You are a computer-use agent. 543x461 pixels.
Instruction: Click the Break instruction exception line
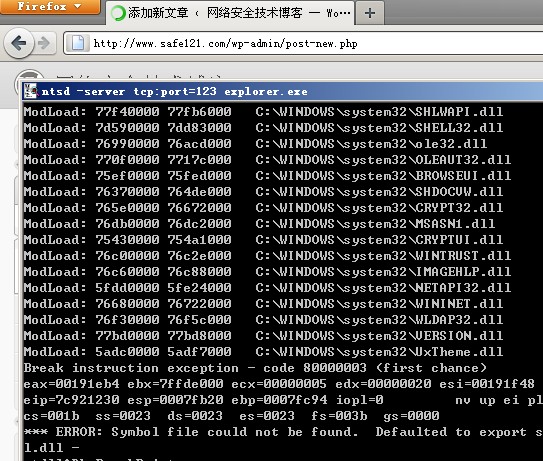click(255, 368)
